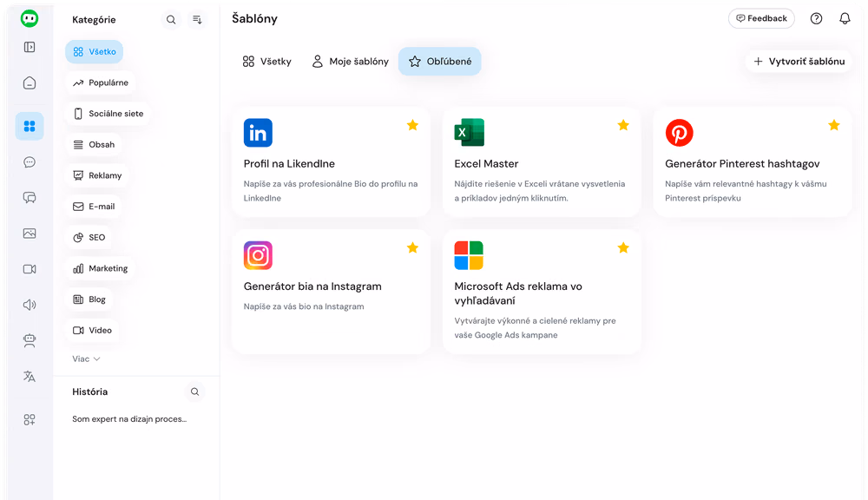The width and height of the screenshot is (868, 500).
Task: Click the Šablóny page title
Action: click(x=254, y=18)
